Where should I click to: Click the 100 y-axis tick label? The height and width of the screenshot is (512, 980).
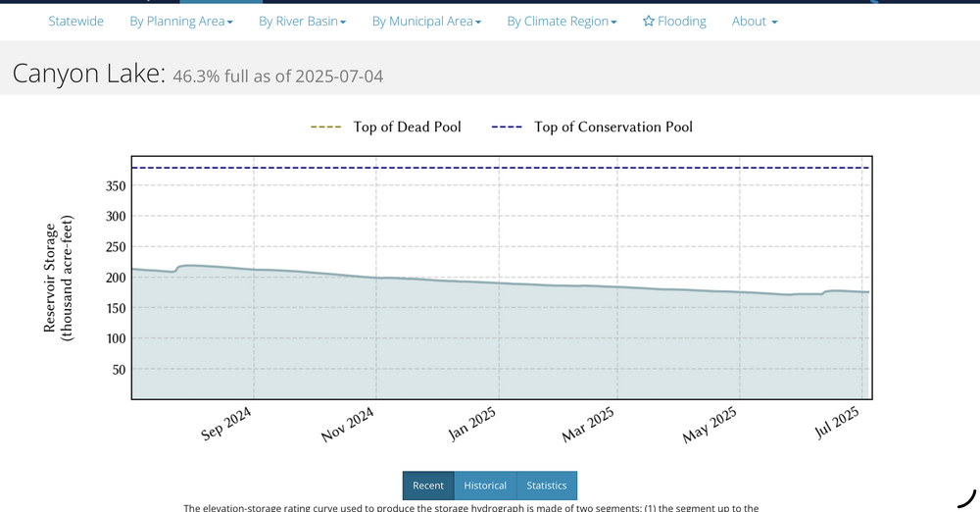(116, 338)
